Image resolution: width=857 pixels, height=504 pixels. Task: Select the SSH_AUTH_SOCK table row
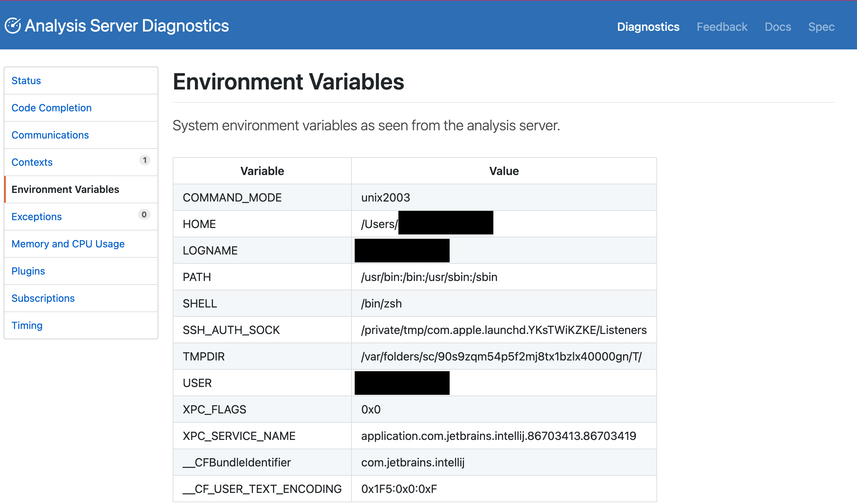(x=412, y=330)
